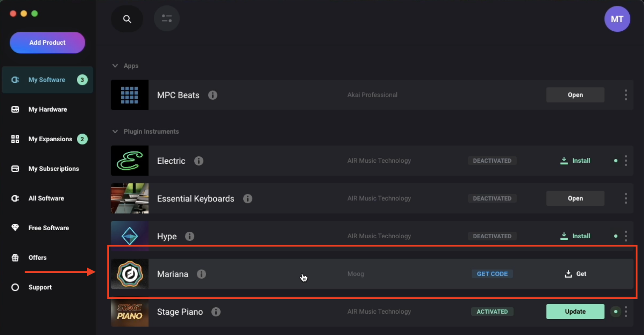Screen dimensions: 644x335
Task: Go to My Hardware section
Action: pos(47,109)
